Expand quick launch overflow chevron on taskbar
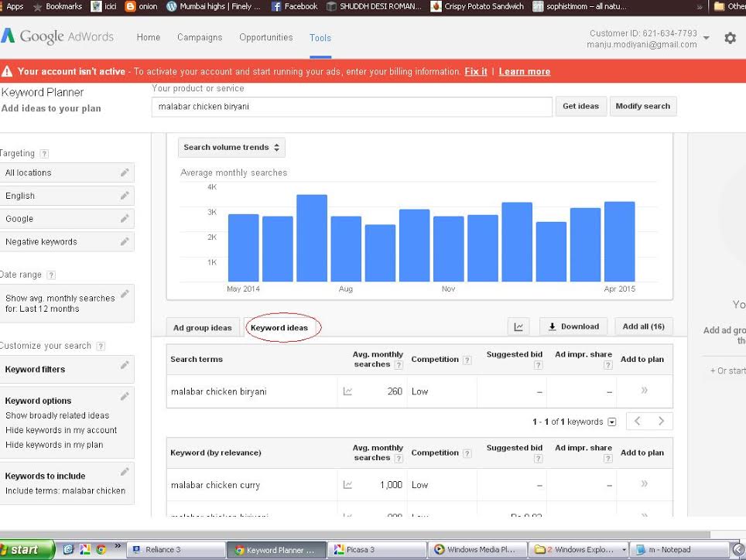Screen dimensions: 746x560 tap(118, 546)
